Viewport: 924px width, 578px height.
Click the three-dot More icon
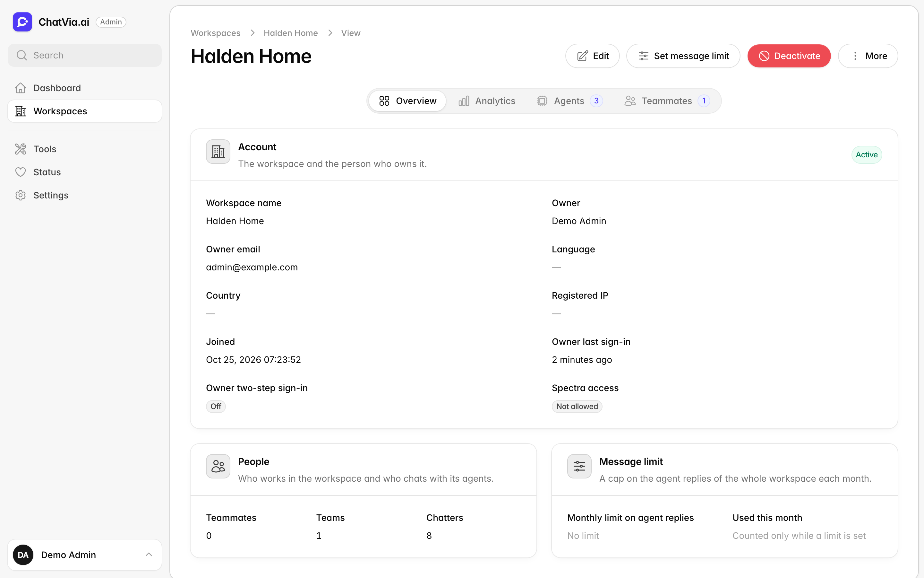tap(855, 56)
